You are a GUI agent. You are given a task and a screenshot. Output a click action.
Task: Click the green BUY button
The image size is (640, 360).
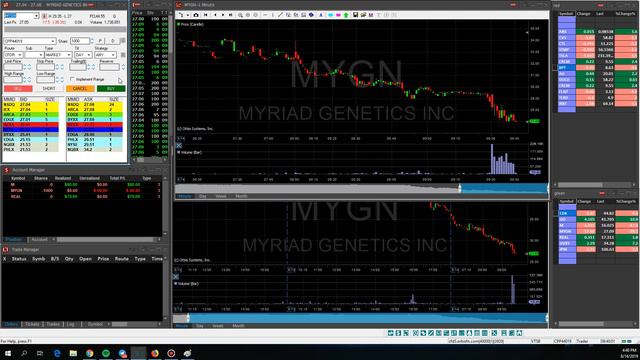[x=111, y=89]
